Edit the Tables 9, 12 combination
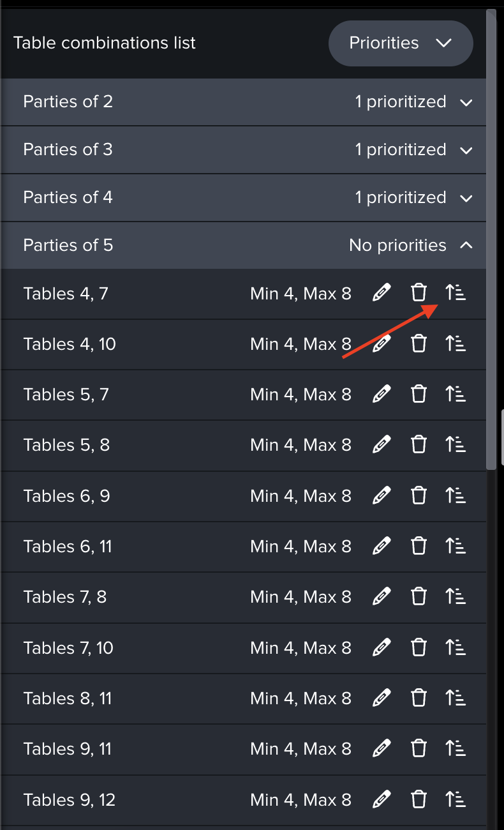Viewport: 504px width, 830px height. coord(381,799)
